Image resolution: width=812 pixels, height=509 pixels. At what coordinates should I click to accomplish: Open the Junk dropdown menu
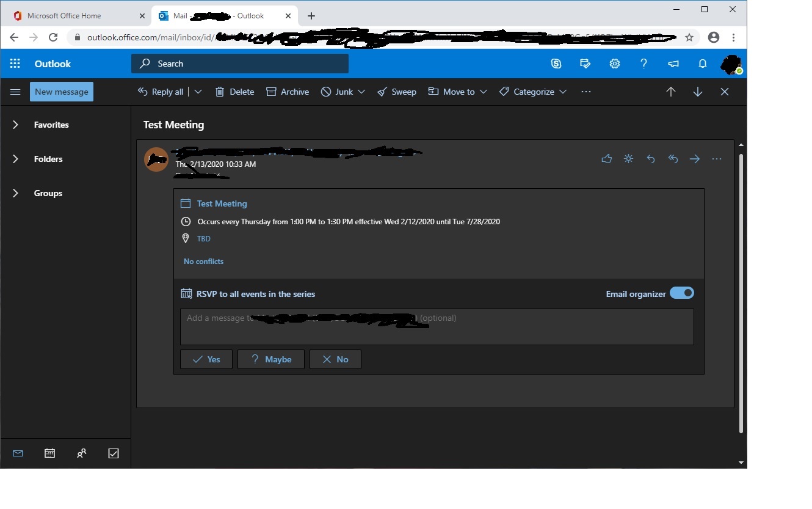tap(361, 92)
